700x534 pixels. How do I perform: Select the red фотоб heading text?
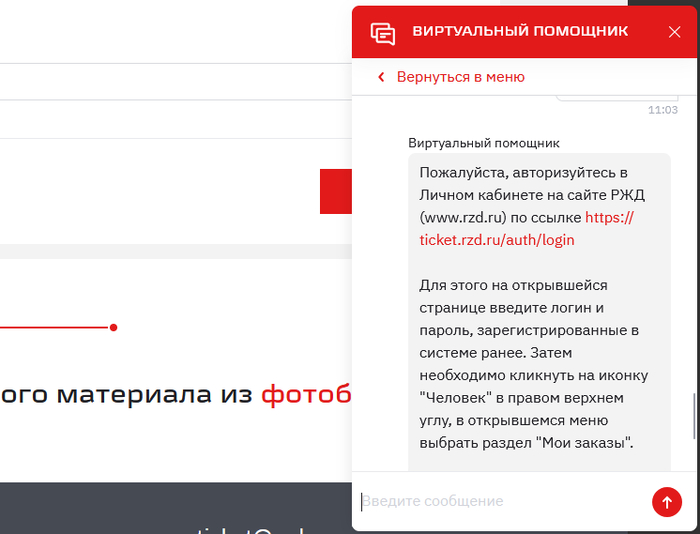[x=306, y=394]
